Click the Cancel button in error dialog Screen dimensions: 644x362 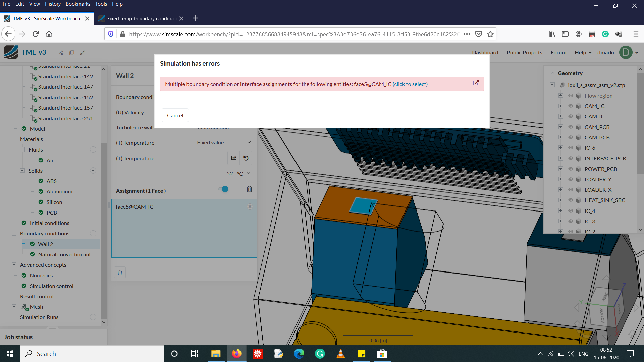click(x=175, y=115)
